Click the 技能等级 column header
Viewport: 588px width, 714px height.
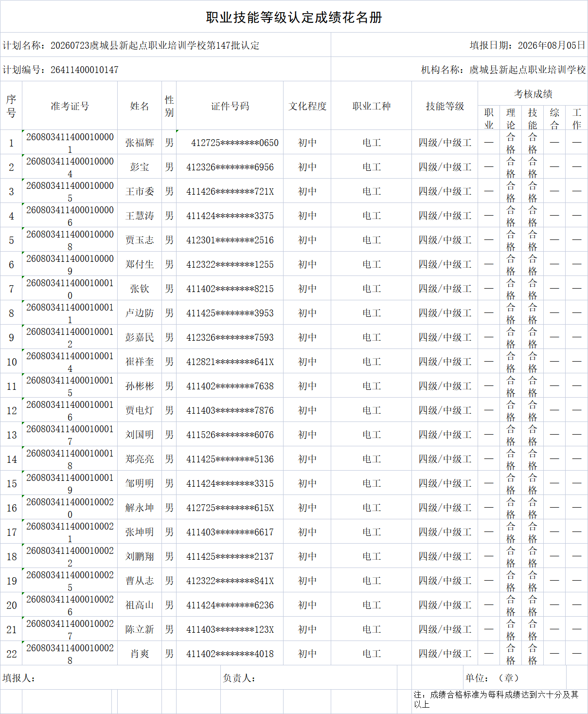(x=445, y=106)
